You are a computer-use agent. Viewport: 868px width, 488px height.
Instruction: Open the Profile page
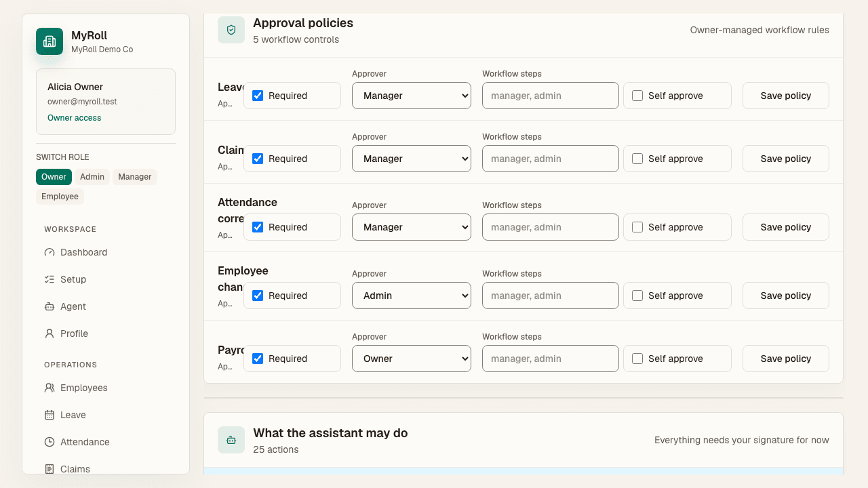(106, 333)
